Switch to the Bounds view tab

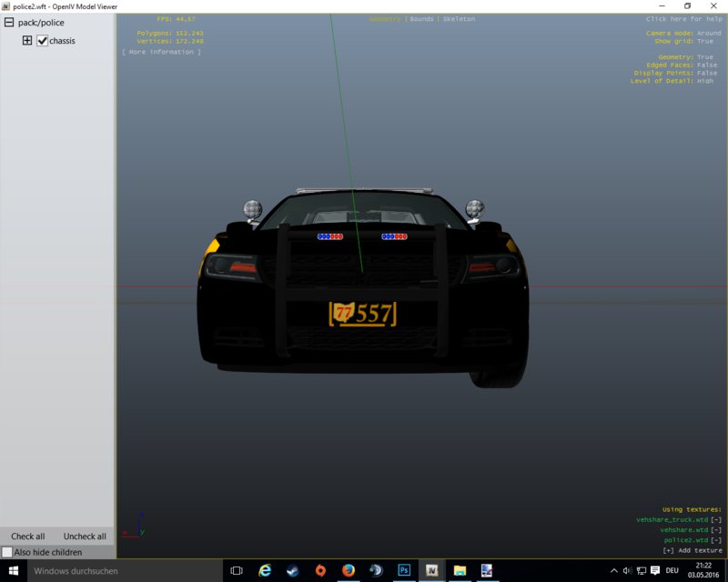click(421, 19)
